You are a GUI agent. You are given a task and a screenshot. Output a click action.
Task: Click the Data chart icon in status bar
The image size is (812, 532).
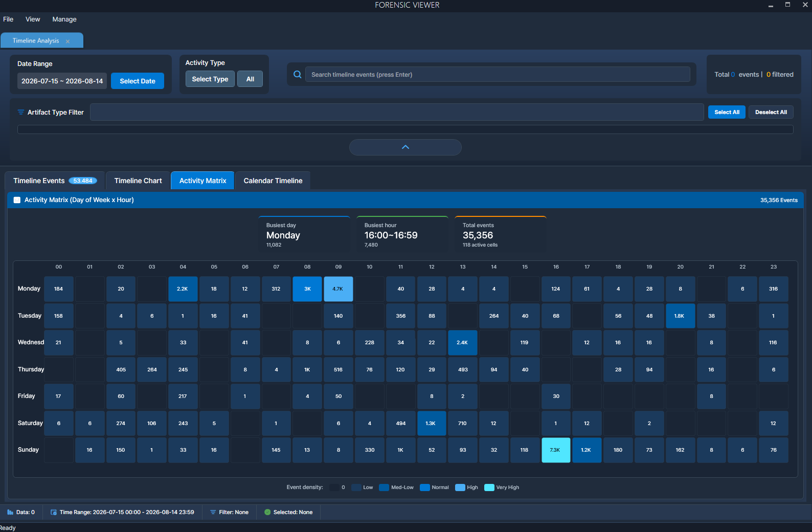click(10, 512)
